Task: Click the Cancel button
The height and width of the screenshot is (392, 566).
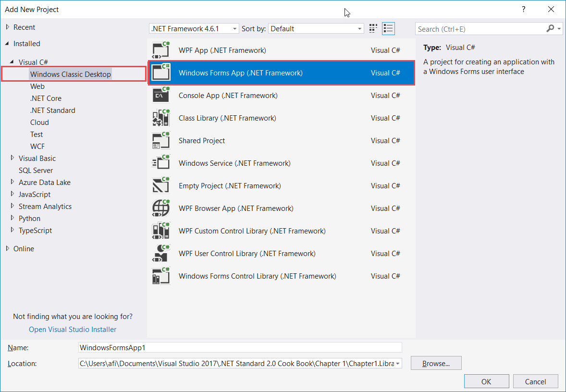Action: click(535, 381)
